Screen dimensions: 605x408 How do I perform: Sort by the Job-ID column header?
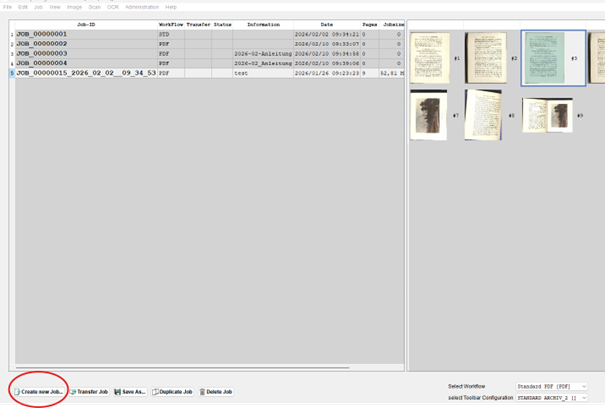tap(85, 23)
